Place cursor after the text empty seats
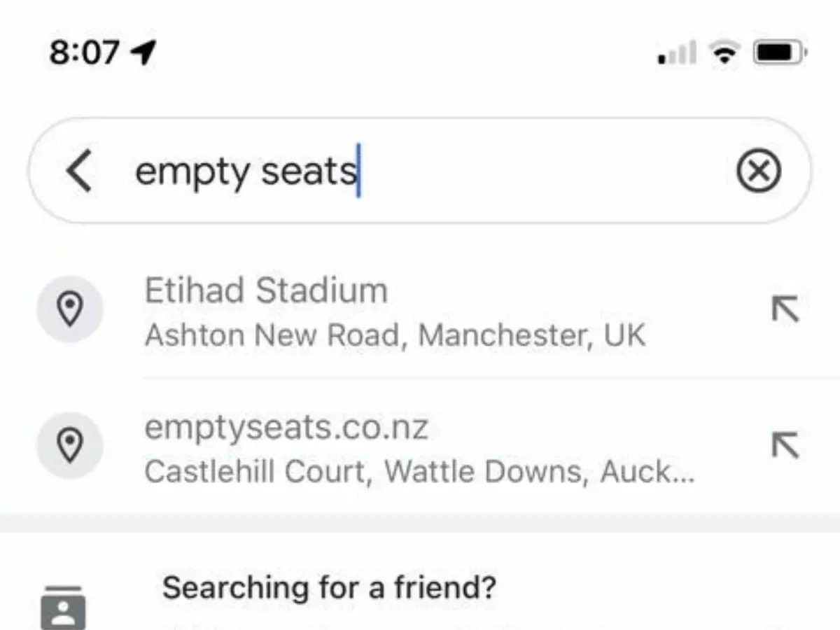 point(358,170)
